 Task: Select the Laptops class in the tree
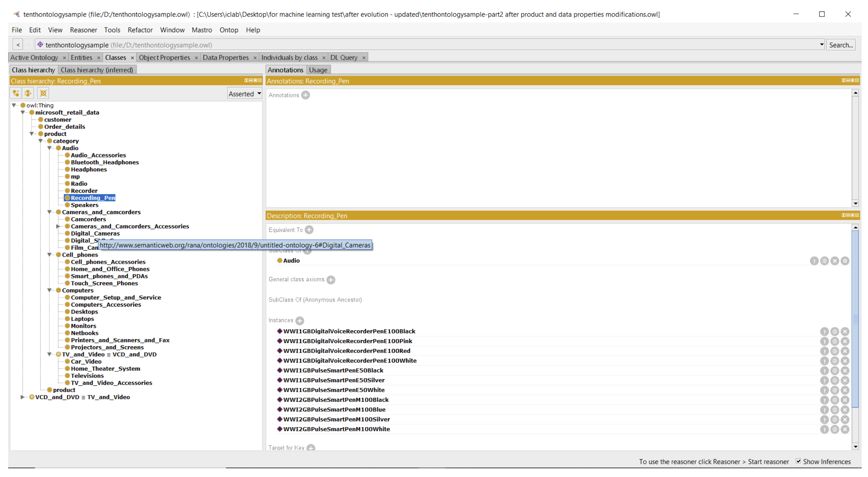[82, 319]
